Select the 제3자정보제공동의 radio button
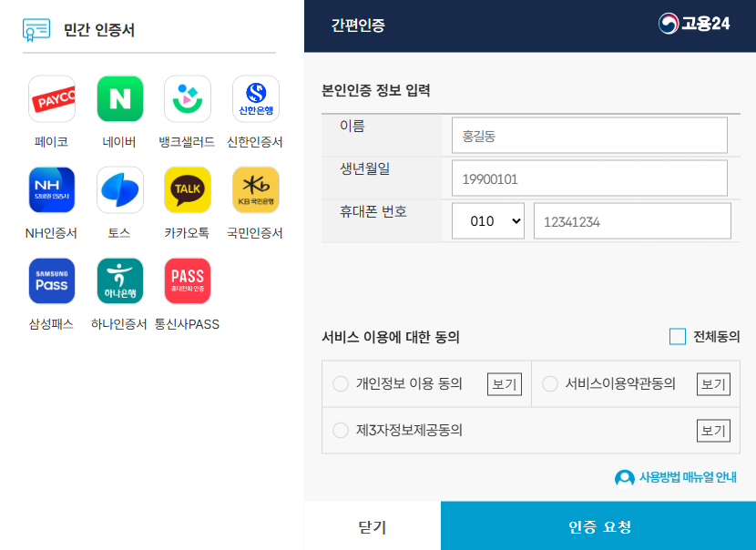The height and width of the screenshot is (550, 756). click(x=341, y=430)
